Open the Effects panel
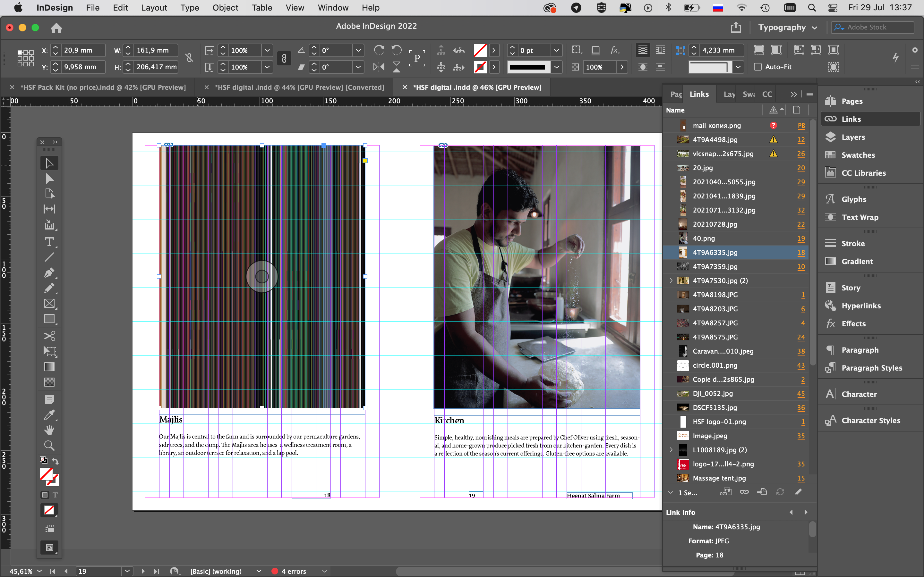Screen dimensions: 924x577 point(854,324)
